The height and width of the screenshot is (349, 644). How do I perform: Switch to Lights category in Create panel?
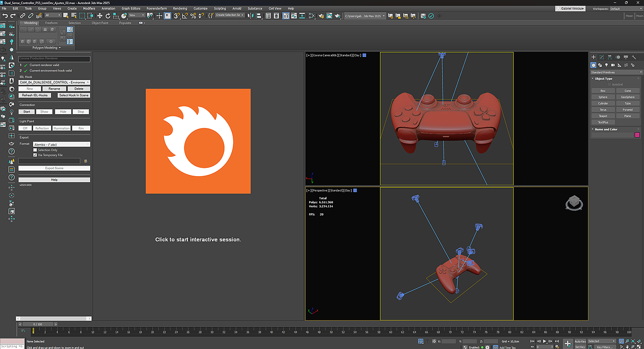(x=606, y=65)
